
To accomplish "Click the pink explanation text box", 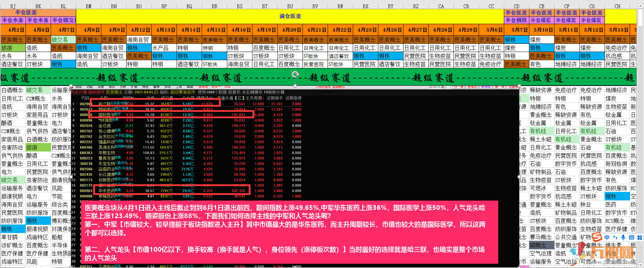I will pos(290,232).
